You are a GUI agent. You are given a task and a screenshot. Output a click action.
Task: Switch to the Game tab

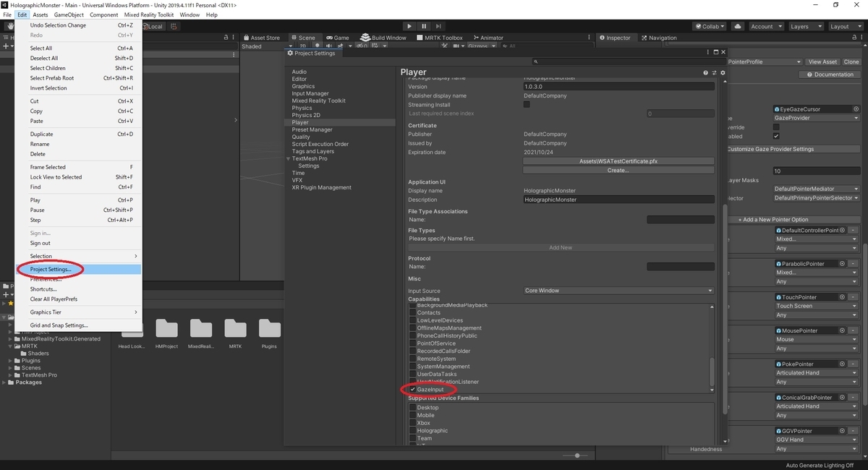point(338,38)
